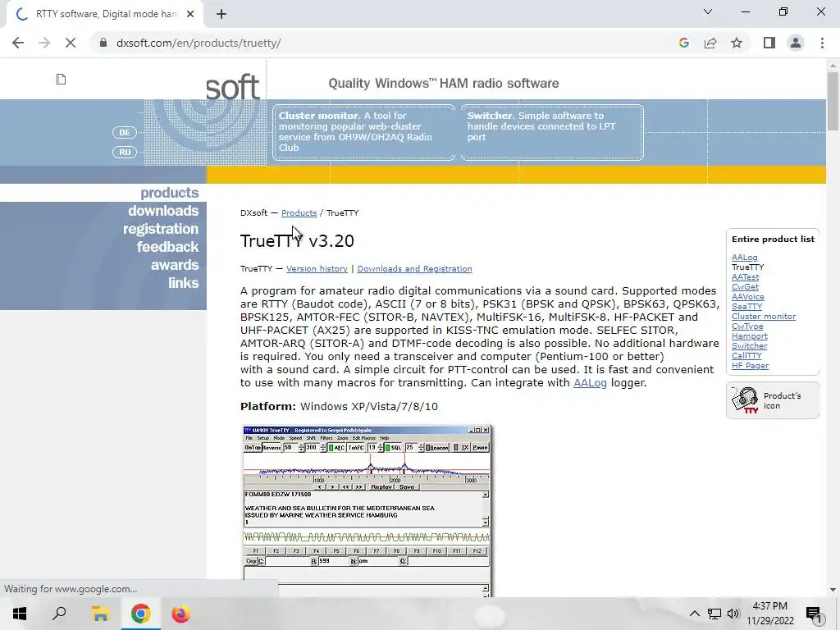Screen dimensions: 840x630
Task: Open File Explorer from taskbar
Action: (100, 614)
